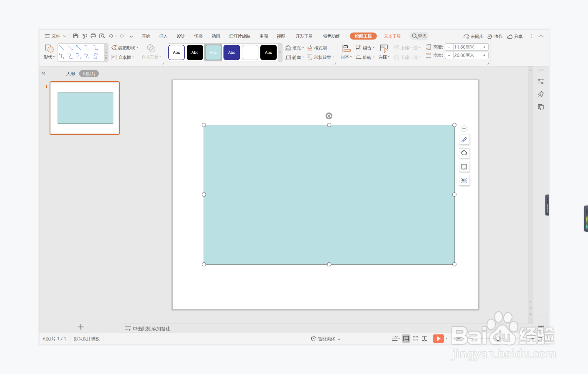Open the 编辑形状 edit shape tool
588x374 pixels.
click(124, 48)
